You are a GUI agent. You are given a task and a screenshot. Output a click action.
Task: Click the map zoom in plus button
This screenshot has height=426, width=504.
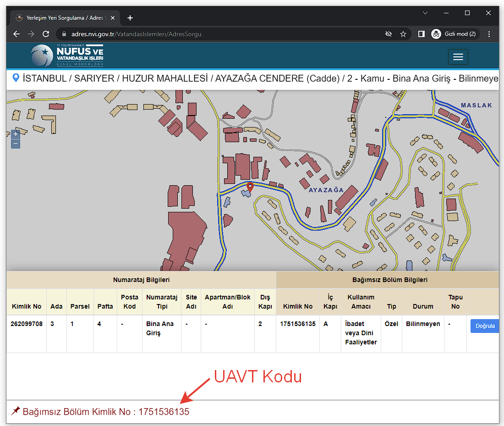coord(16,134)
